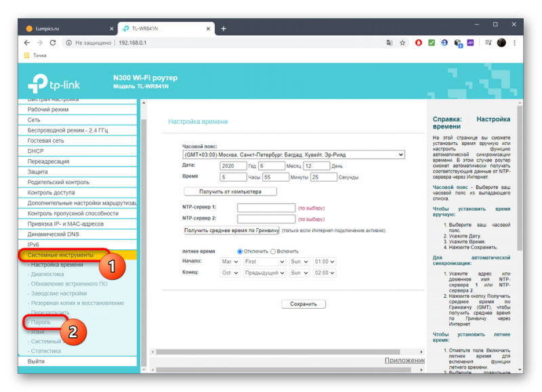The width and height of the screenshot is (542, 392).
Task: Open 'Гостевая сеть' menu section
Action: pyautogui.click(x=77, y=141)
